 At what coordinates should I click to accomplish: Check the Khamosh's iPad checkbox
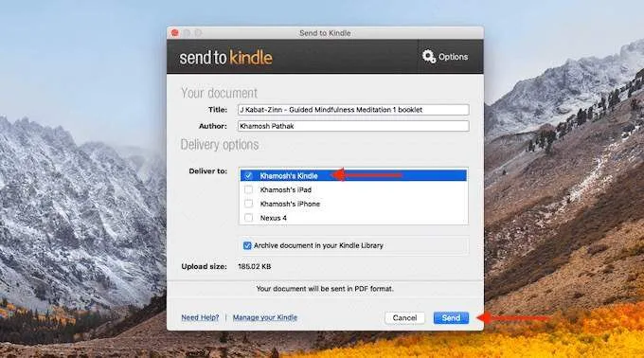click(248, 189)
